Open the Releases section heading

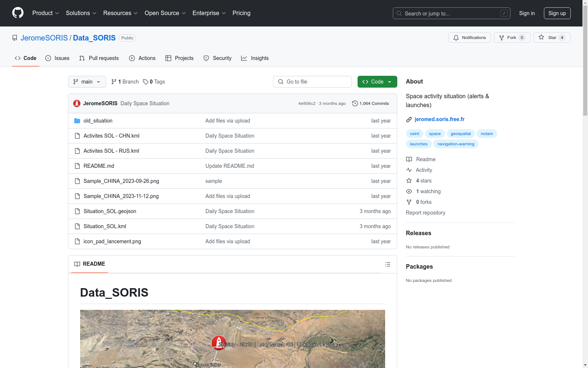coord(419,233)
